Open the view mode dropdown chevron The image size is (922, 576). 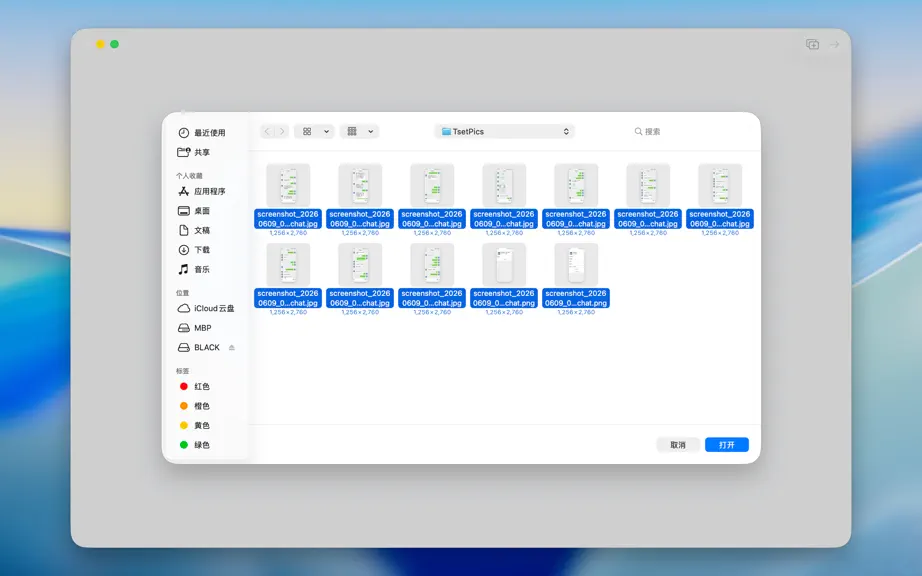(x=326, y=132)
